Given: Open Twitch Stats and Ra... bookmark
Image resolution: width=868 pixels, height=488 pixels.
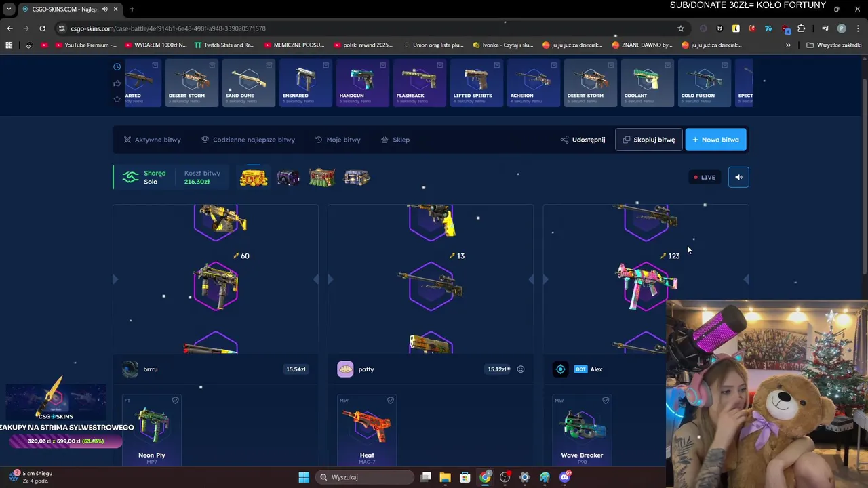Looking at the screenshot, I should (224, 45).
